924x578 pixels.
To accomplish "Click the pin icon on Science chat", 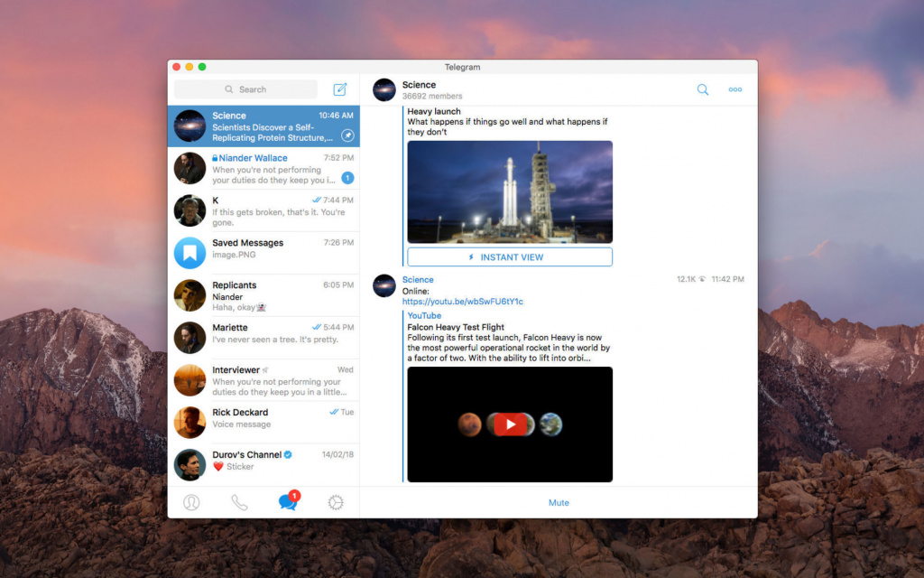I will point(347,135).
